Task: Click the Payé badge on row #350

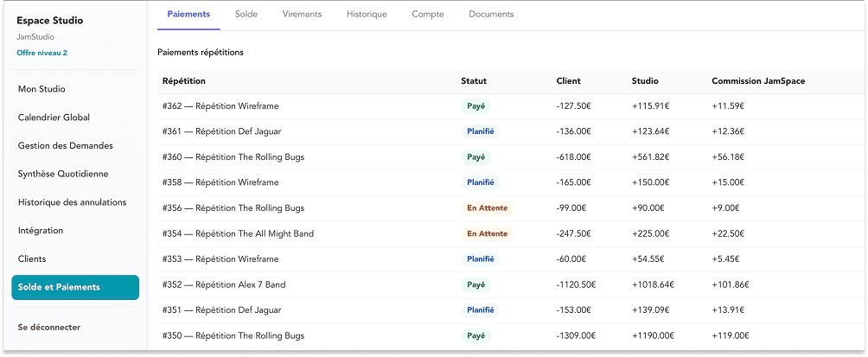Action: click(475, 335)
